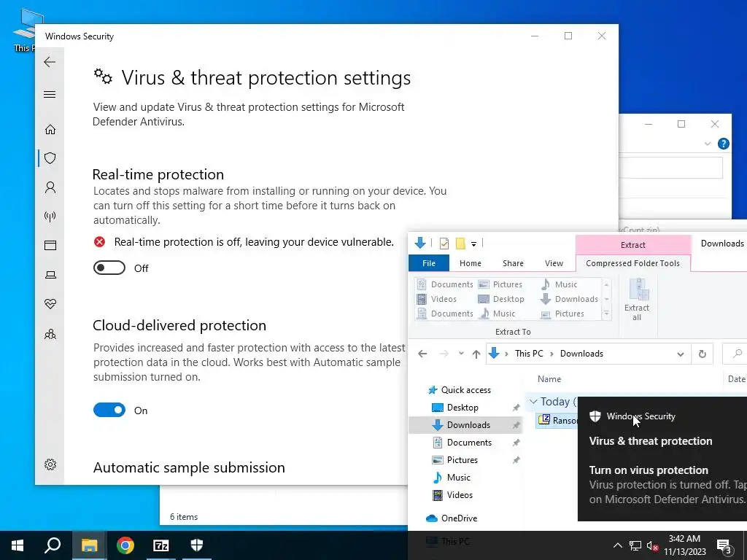
Task: Launch Google Chrome from the taskbar
Action: [x=125, y=545]
